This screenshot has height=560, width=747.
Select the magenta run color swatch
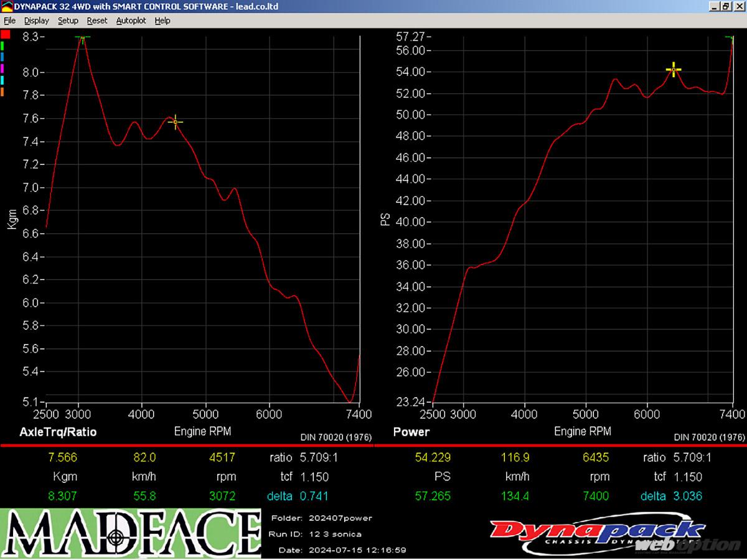[x=2, y=68]
